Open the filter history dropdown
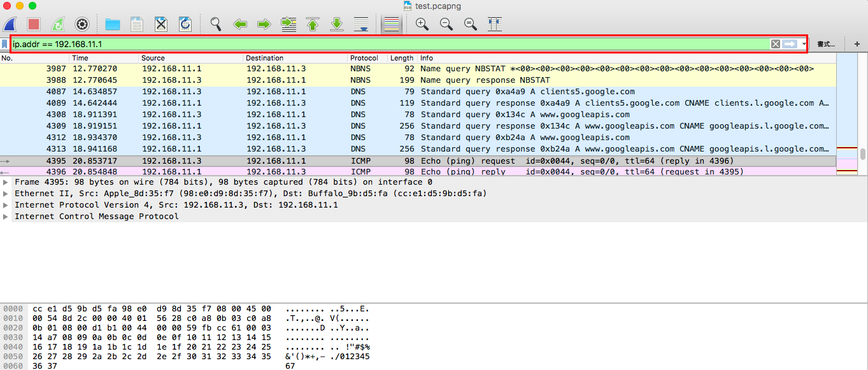The width and height of the screenshot is (868, 370). tap(804, 44)
